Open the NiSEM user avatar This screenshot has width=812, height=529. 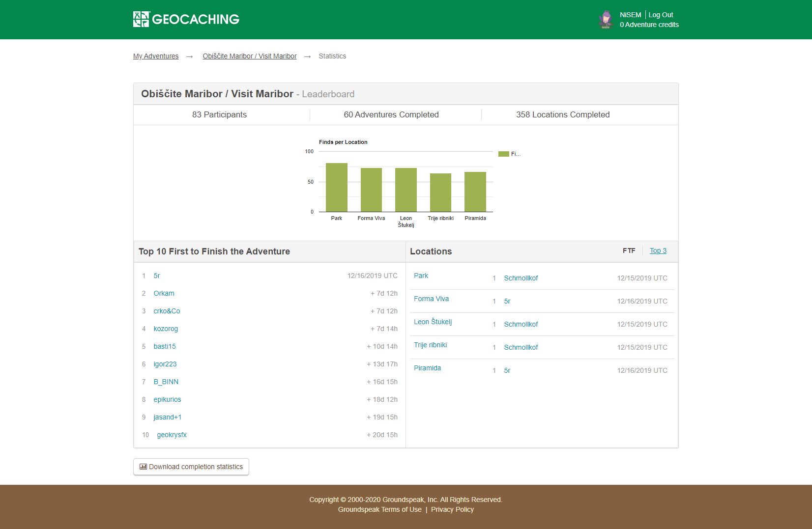coord(606,20)
